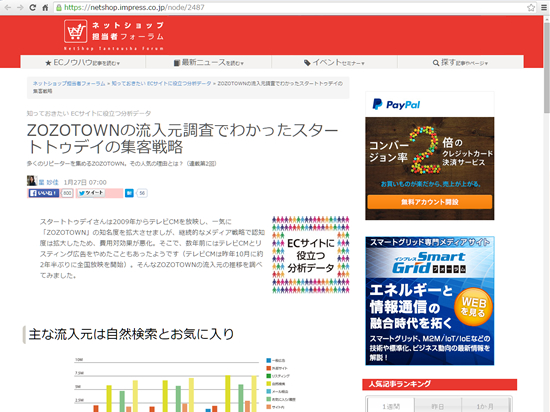Viewport: 550px width, 412px height.
Task: Click the PayPal logo in the ad
Action: click(x=396, y=104)
